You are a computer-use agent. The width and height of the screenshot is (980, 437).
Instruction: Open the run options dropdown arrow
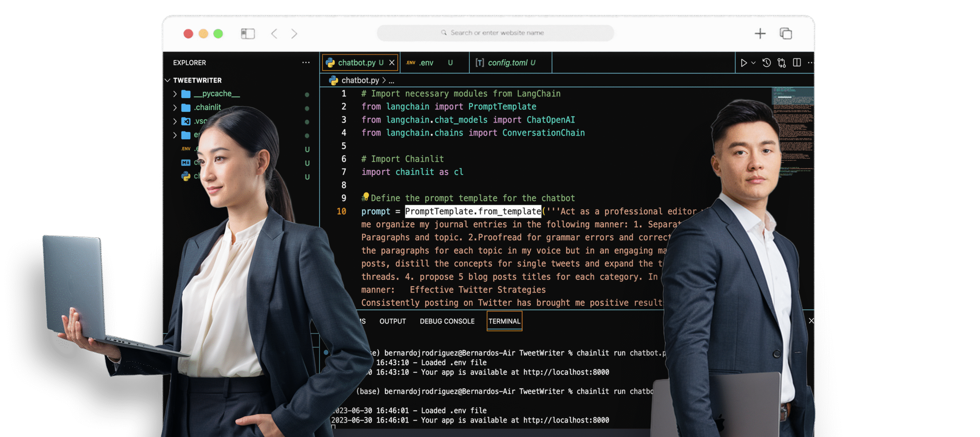click(x=753, y=63)
